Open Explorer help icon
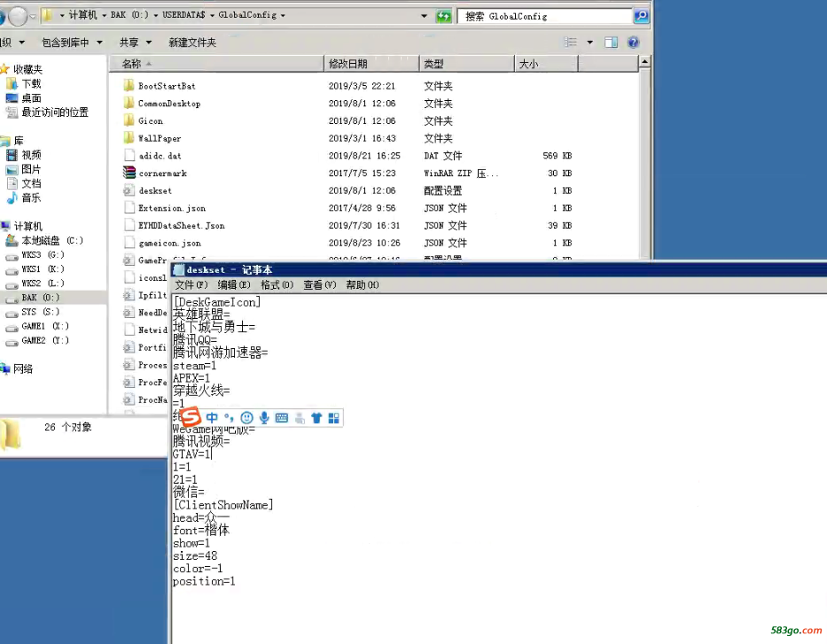Screen dimensions: 827x644 [x=634, y=43]
